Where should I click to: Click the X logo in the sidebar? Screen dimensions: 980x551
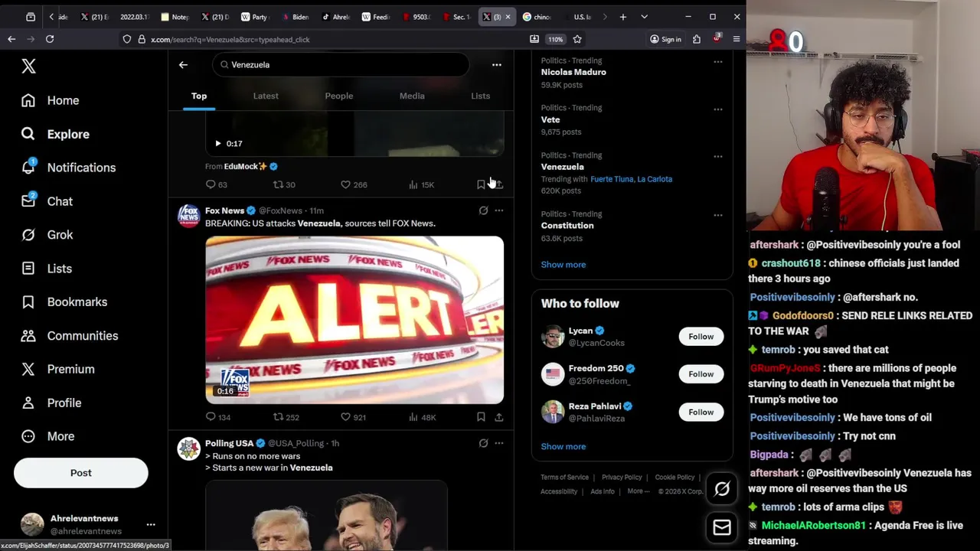coord(28,67)
